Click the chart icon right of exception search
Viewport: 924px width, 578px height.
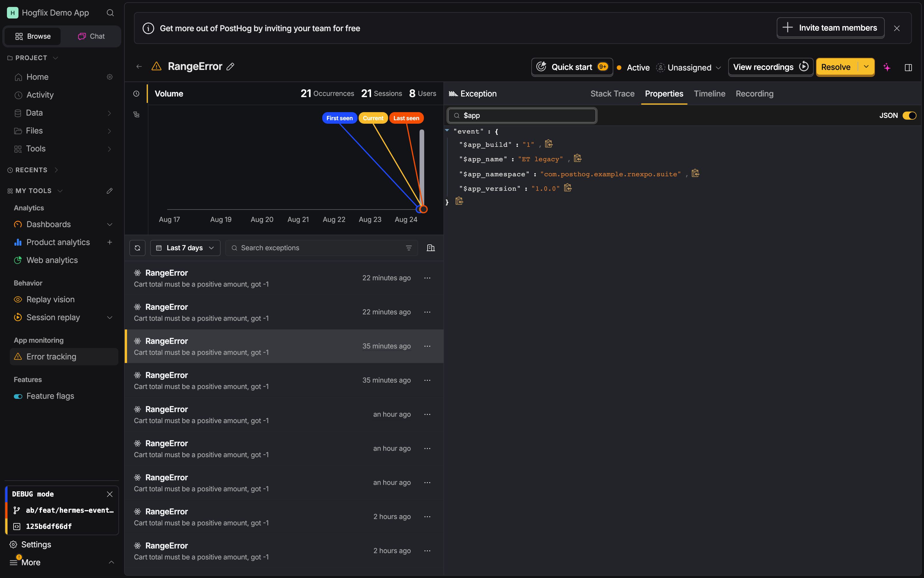click(431, 248)
